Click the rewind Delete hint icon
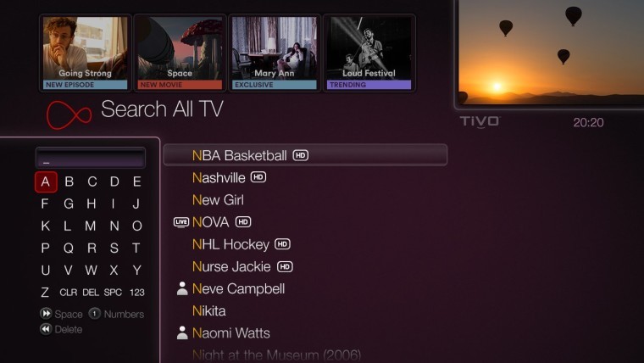The image size is (644, 363). coord(46,329)
